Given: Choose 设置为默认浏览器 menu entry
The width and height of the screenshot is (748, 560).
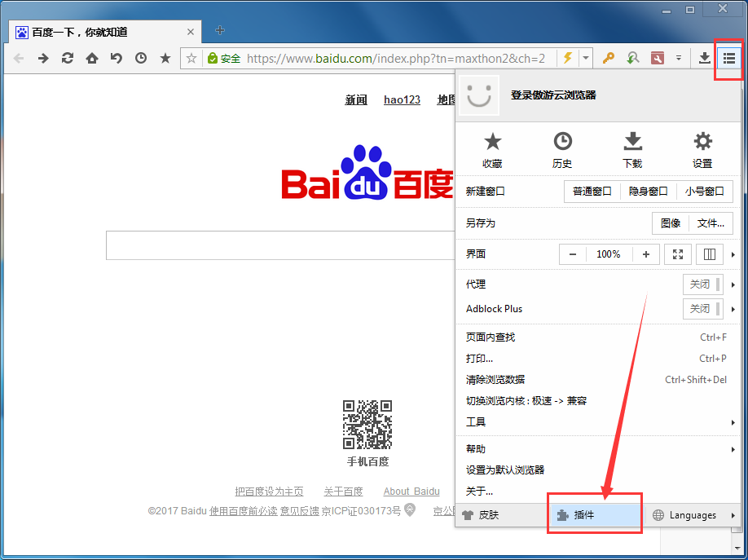Looking at the screenshot, I should 596,470.
